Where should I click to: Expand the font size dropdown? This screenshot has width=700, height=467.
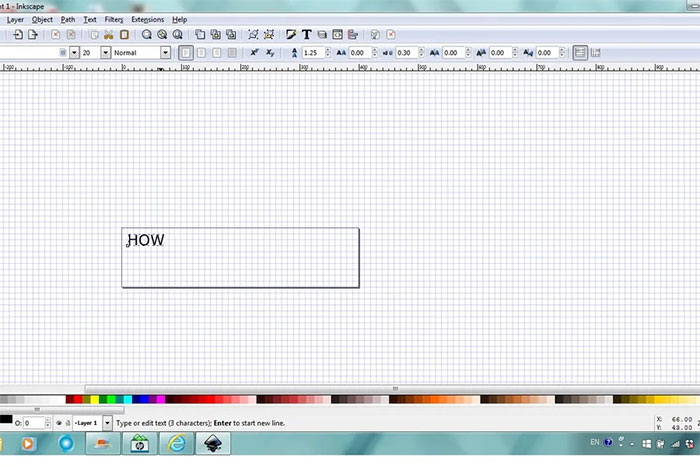coord(102,52)
